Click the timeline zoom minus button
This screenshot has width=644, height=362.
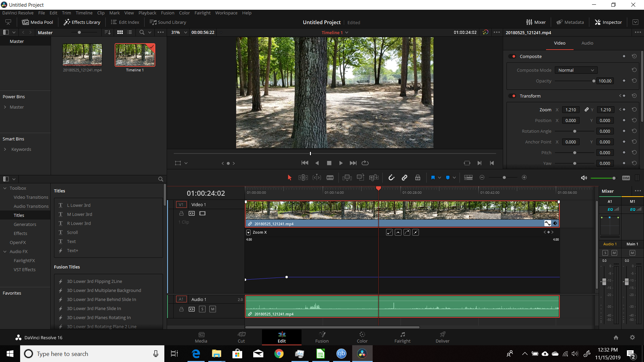pyautogui.click(x=482, y=177)
